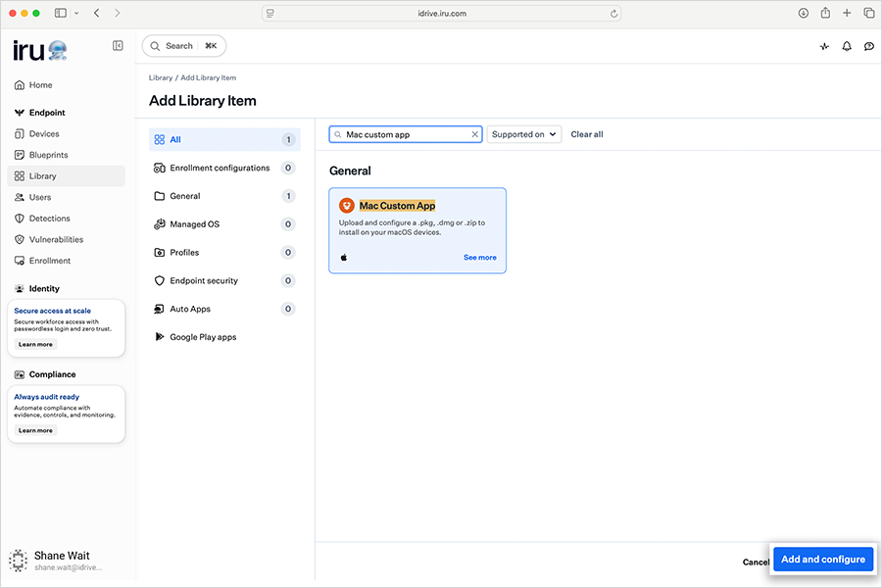Show Safari tab overview
This screenshot has width=882, height=588.
869,13
